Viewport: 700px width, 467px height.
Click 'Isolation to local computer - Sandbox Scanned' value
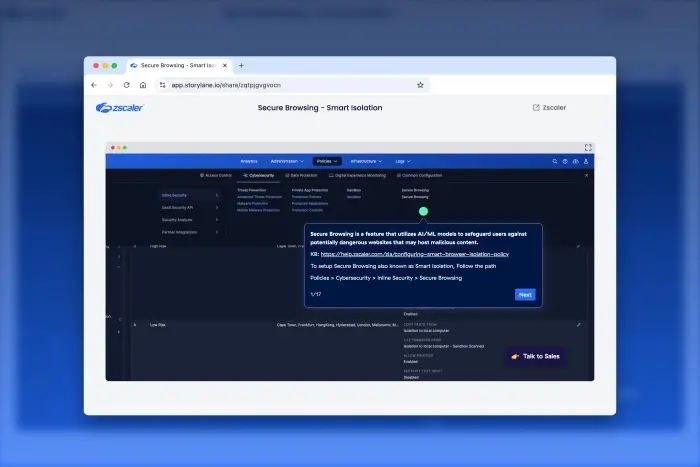tap(444, 346)
